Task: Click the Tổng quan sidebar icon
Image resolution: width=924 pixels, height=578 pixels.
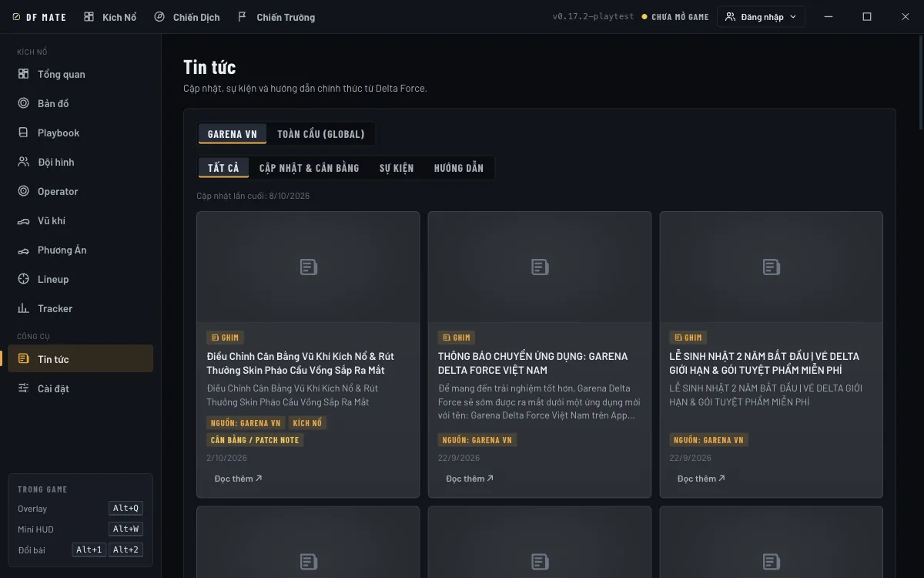Action: [23, 74]
